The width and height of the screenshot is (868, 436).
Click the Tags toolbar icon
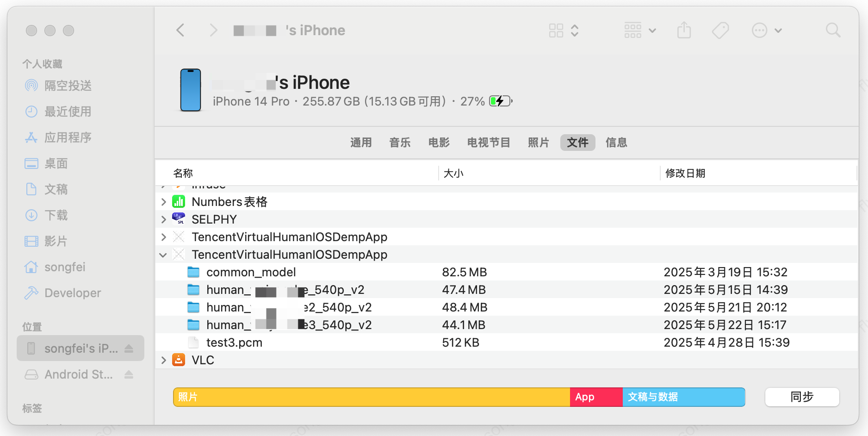pos(720,31)
